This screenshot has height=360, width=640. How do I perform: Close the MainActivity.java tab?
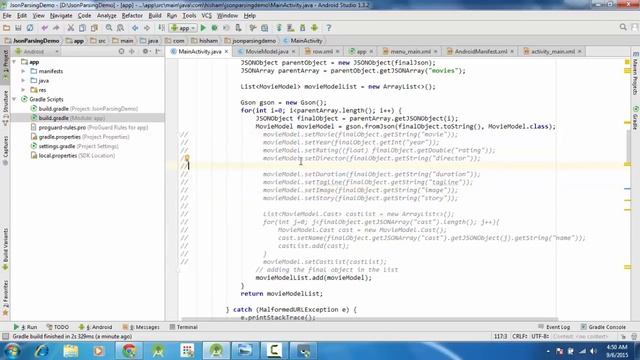click(x=227, y=51)
